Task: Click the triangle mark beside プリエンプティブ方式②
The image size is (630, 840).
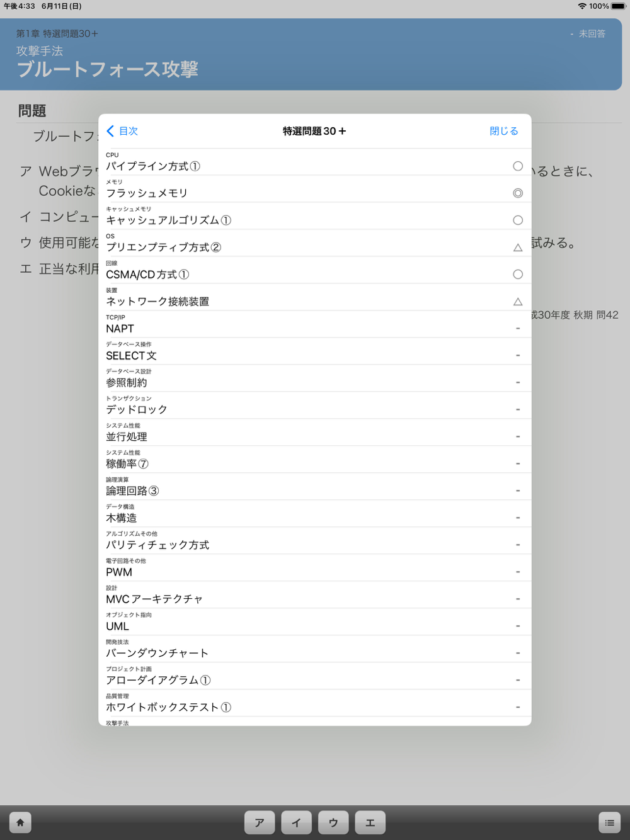Action: (x=518, y=247)
